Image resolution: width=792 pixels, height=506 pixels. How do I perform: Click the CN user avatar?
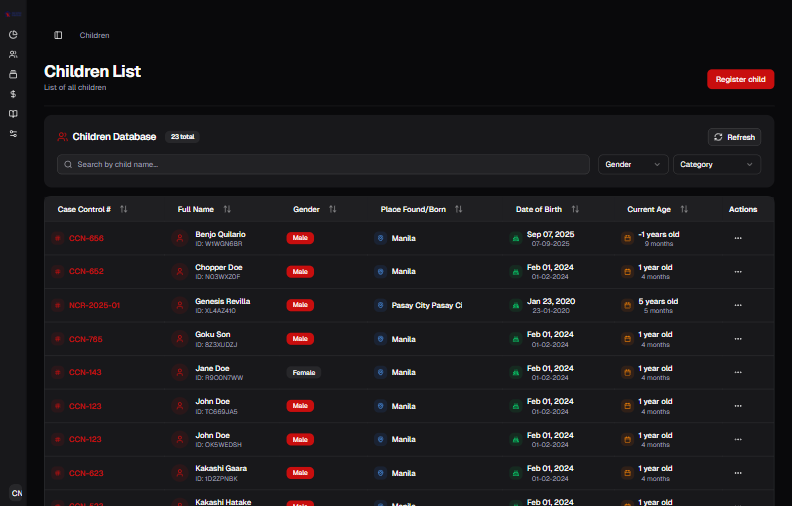click(x=16, y=493)
